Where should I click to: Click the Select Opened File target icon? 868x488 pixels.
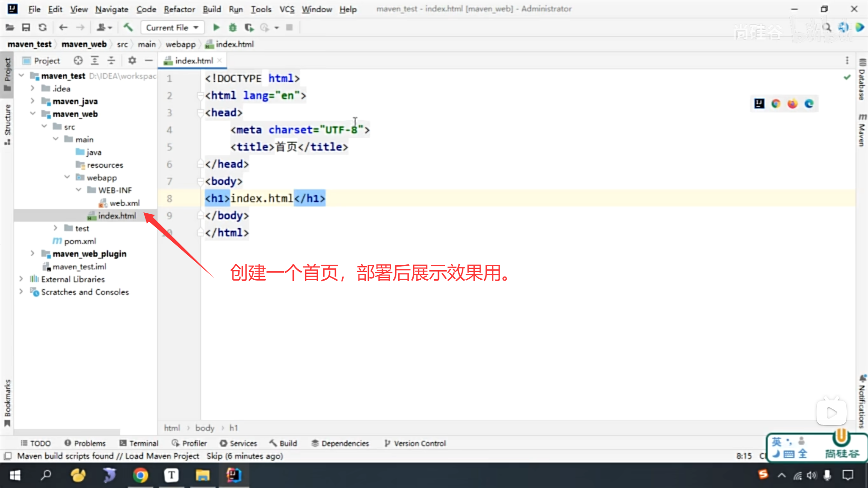coord(78,61)
